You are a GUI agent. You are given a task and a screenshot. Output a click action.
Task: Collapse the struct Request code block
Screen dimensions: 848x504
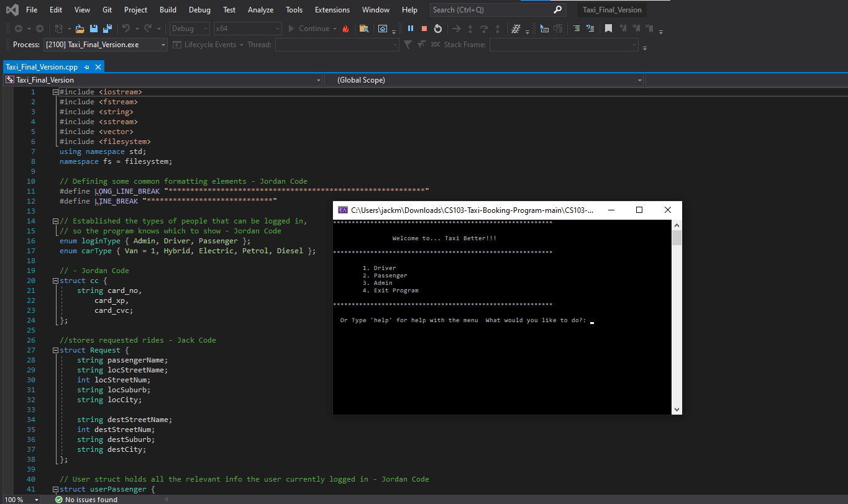click(x=56, y=350)
